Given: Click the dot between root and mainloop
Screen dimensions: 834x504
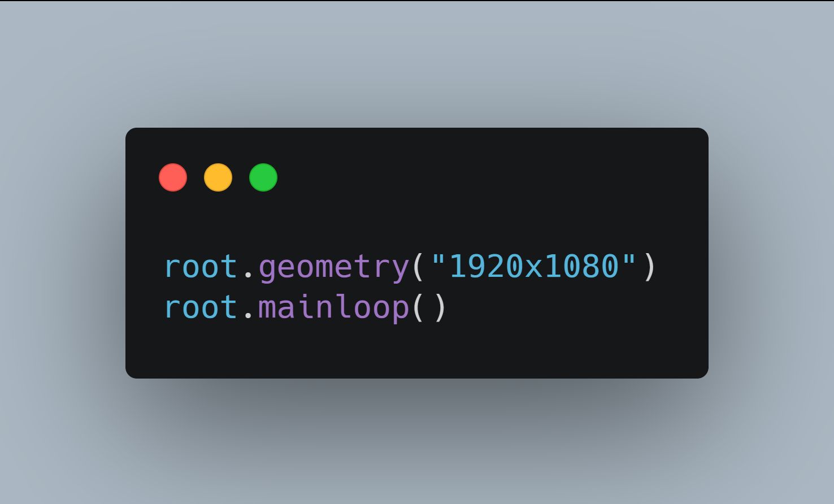Looking at the screenshot, I should tap(248, 316).
